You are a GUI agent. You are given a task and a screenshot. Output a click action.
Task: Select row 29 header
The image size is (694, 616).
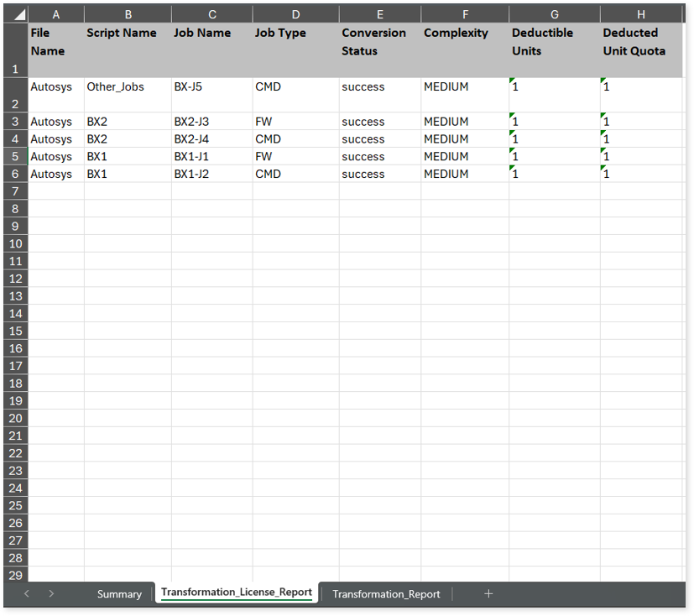15,574
